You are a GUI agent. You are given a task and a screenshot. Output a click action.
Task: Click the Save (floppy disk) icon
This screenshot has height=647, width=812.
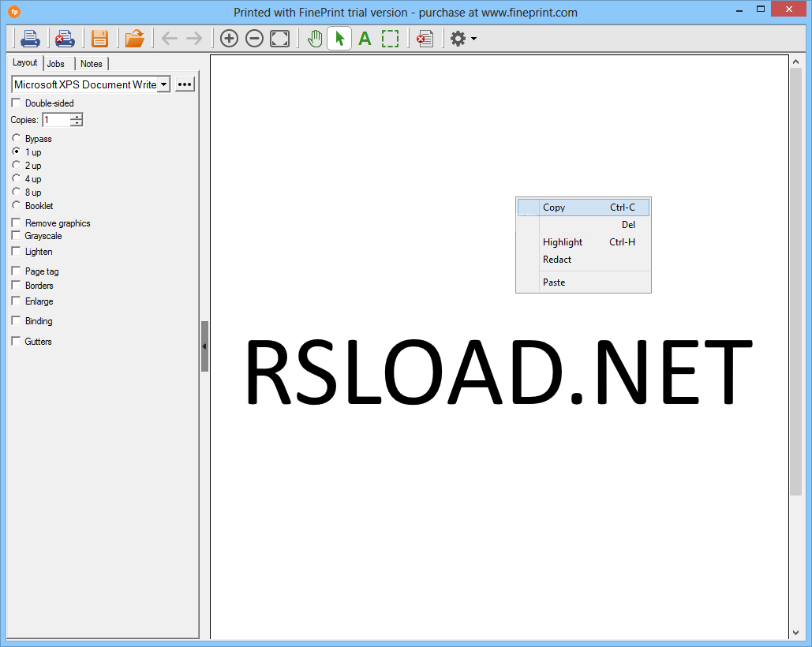point(99,39)
